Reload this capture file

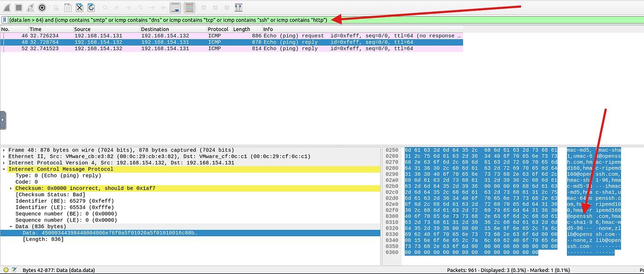[91, 7]
